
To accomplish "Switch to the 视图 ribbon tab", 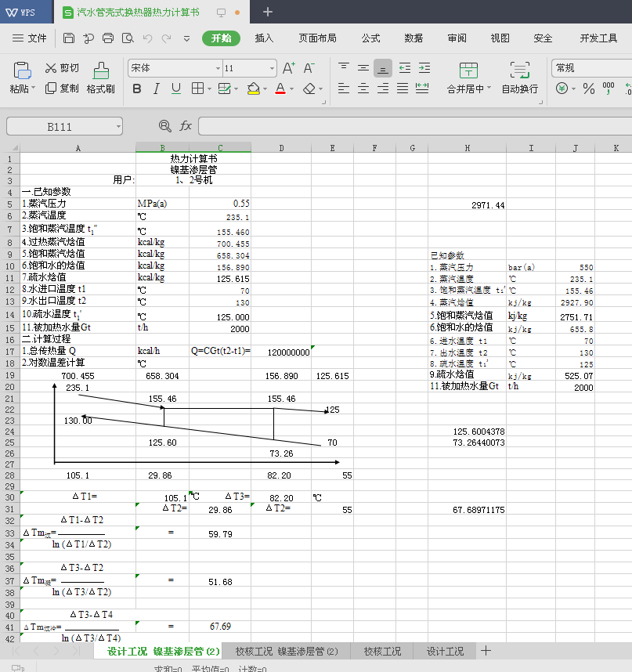I will pyautogui.click(x=500, y=38).
